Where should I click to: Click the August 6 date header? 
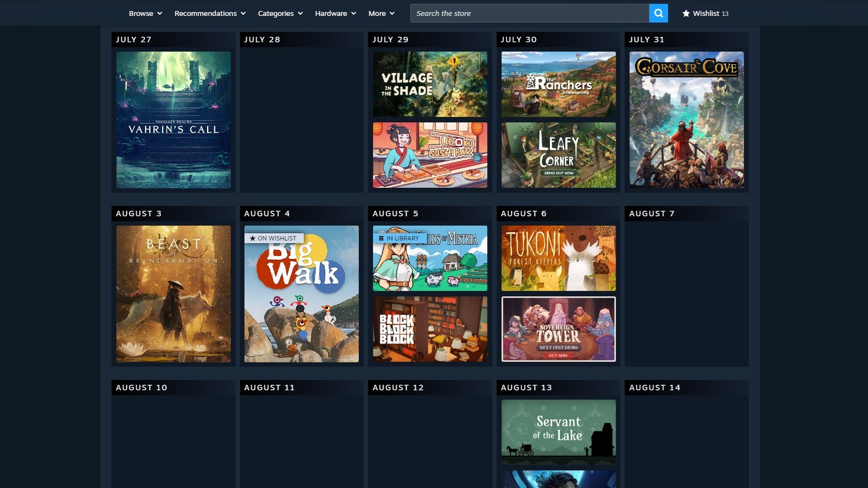point(559,214)
